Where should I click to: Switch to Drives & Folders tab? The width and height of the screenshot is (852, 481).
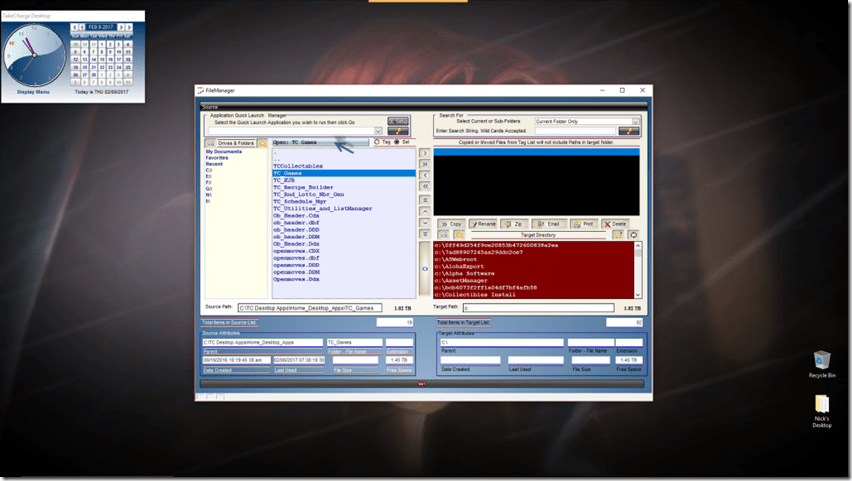236,143
